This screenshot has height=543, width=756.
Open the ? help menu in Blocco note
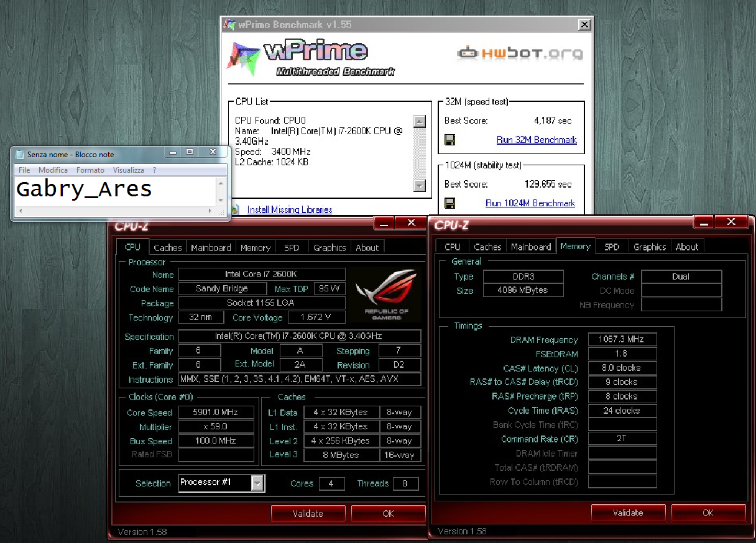(154, 170)
